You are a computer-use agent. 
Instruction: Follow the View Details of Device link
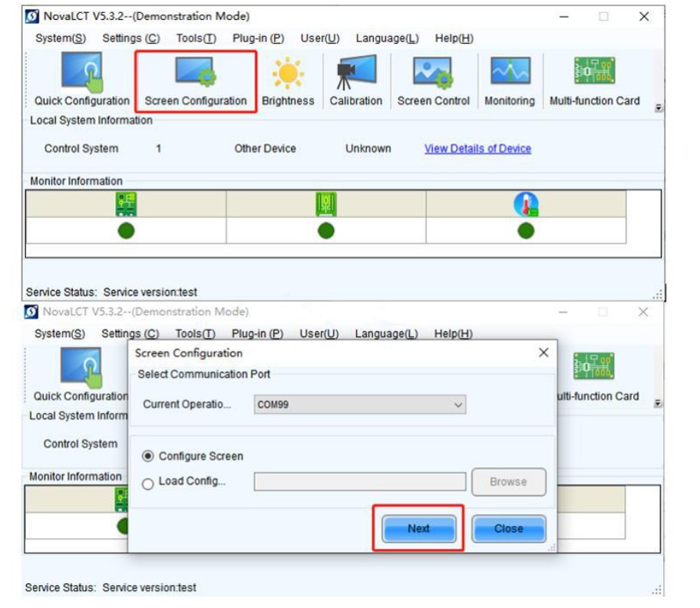tap(477, 149)
